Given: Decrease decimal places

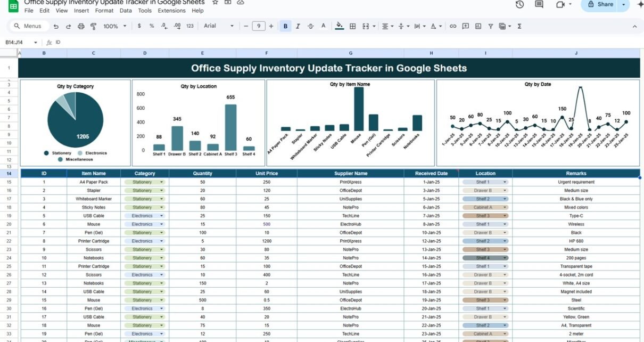Looking at the screenshot, I should click(x=164, y=26).
